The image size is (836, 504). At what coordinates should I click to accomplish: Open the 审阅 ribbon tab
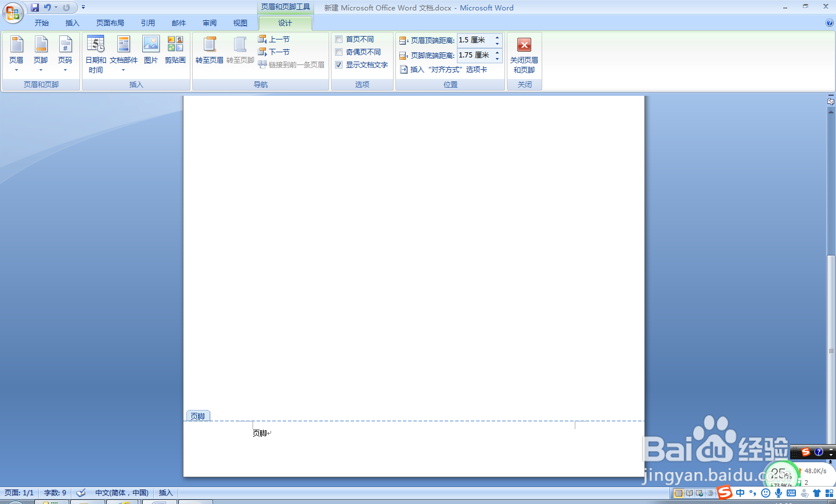click(210, 23)
